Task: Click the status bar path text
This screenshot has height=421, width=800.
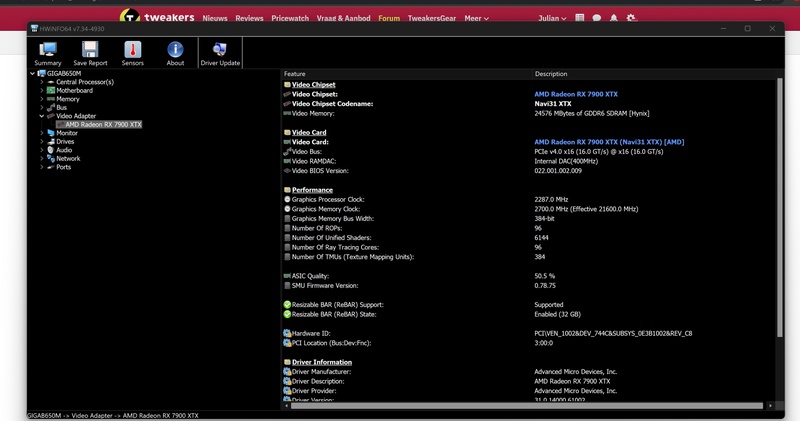Action: tap(113, 415)
